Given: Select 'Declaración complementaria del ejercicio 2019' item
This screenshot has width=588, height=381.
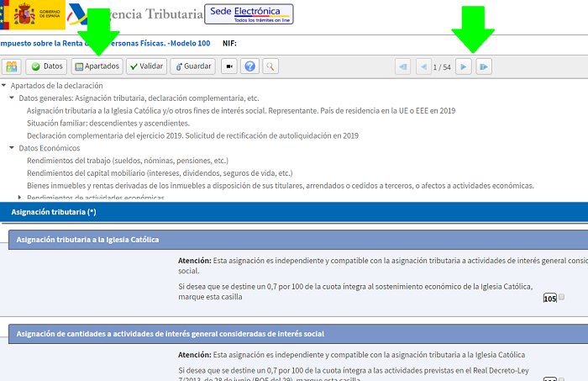Looking at the screenshot, I should point(192,135).
